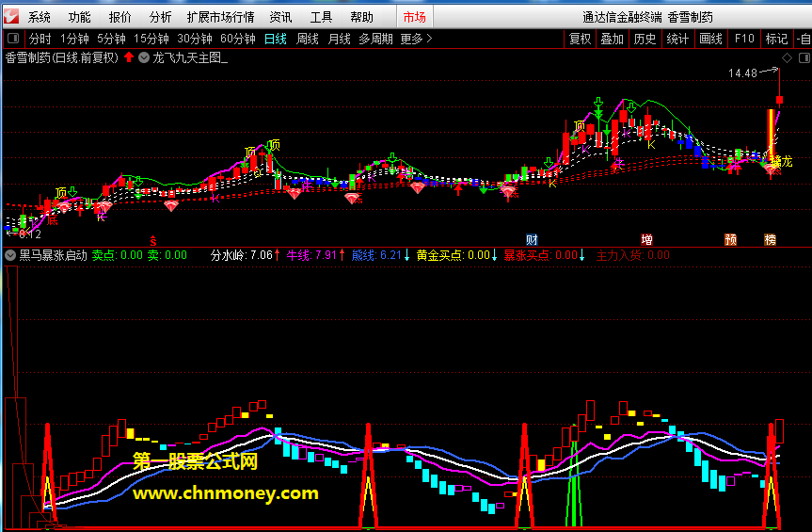The width and height of the screenshot is (812, 532).
Task: Open the 报价 menu
Action: (x=119, y=18)
